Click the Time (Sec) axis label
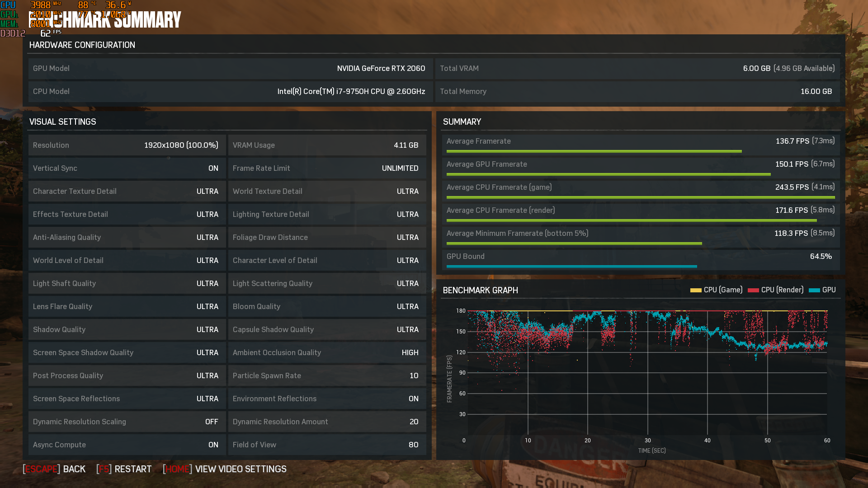868x488 pixels. pyautogui.click(x=652, y=450)
